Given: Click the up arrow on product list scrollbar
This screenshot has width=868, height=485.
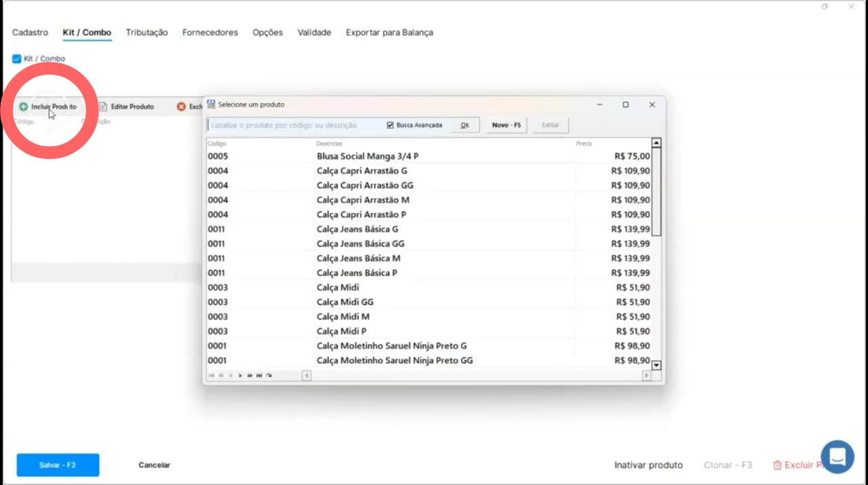Looking at the screenshot, I should coord(656,142).
